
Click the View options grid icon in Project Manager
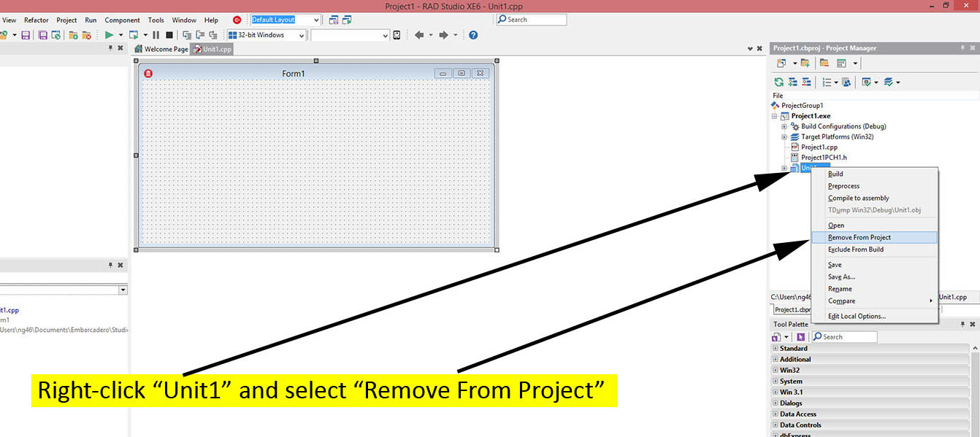[841, 63]
